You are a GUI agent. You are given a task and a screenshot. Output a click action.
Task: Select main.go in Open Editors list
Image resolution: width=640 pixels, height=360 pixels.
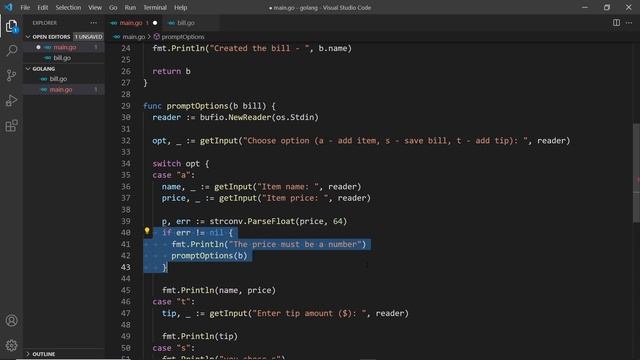[x=64, y=47]
